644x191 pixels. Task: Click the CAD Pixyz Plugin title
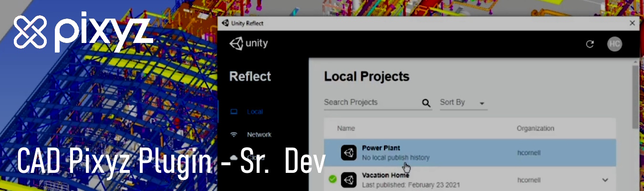171,162
